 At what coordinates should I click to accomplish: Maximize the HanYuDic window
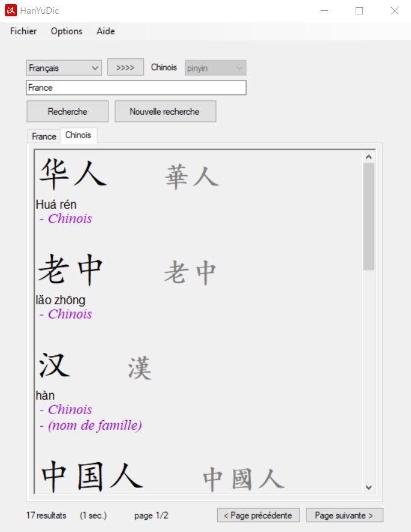click(359, 11)
